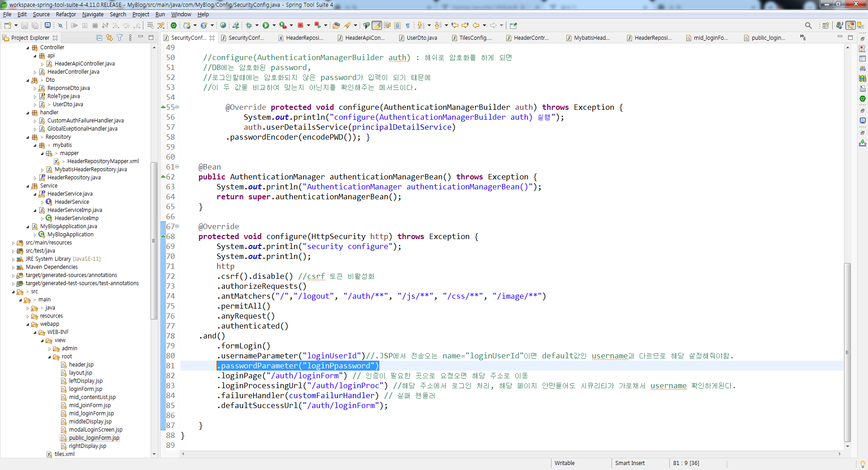
Task: Click the green Run play icon
Action: 266,25
